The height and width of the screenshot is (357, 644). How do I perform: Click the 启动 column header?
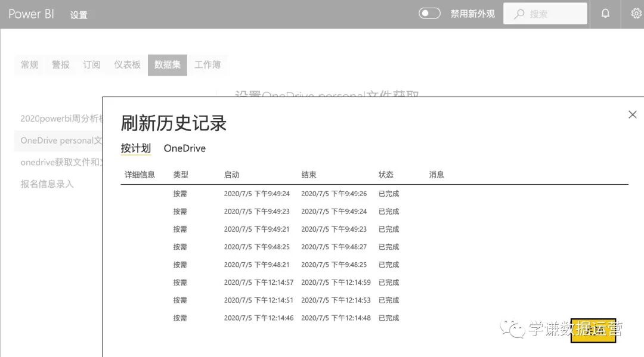click(231, 175)
